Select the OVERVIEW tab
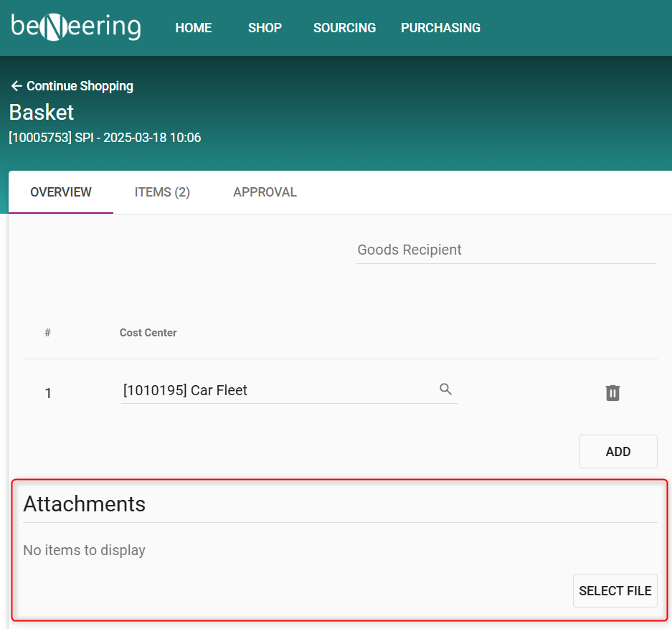Screen dimensions: 672x629 click(x=61, y=192)
